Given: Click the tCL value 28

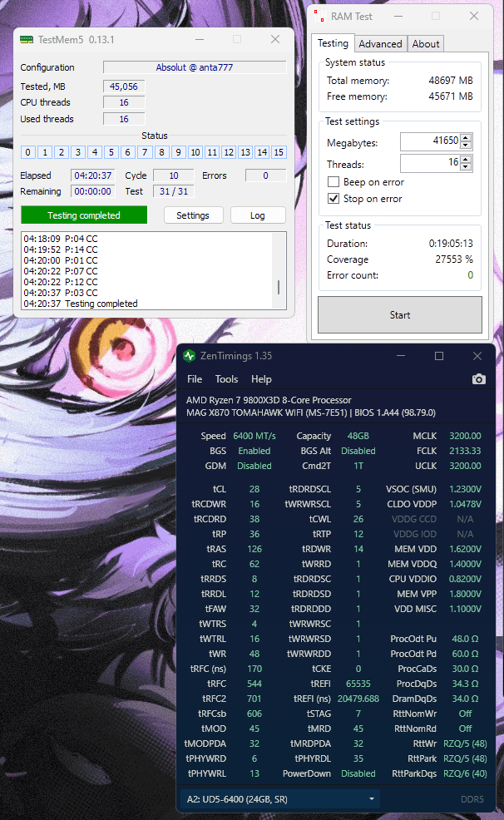Looking at the screenshot, I should click(254, 490).
